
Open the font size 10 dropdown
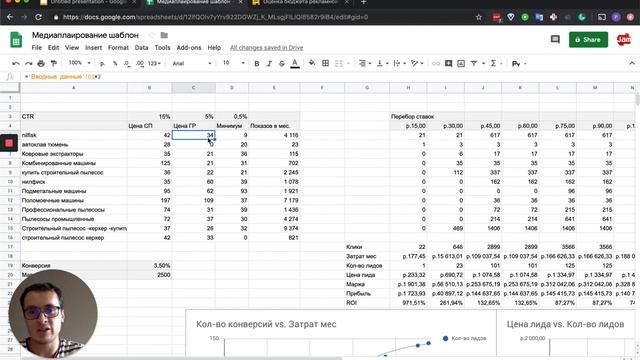[x=233, y=63]
